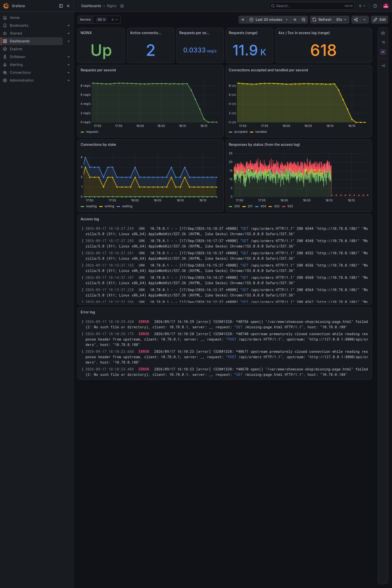Image resolution: width=392 pixels, height=588 pixels.
Task: Shift time range forward
Action: click(x=295, y=20)
